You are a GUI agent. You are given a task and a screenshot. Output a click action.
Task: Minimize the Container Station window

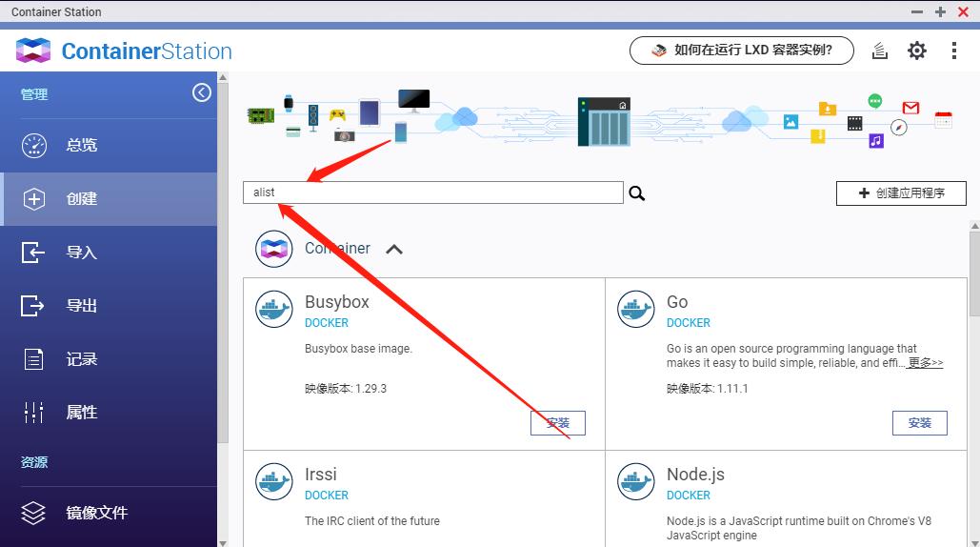(917, 11)
